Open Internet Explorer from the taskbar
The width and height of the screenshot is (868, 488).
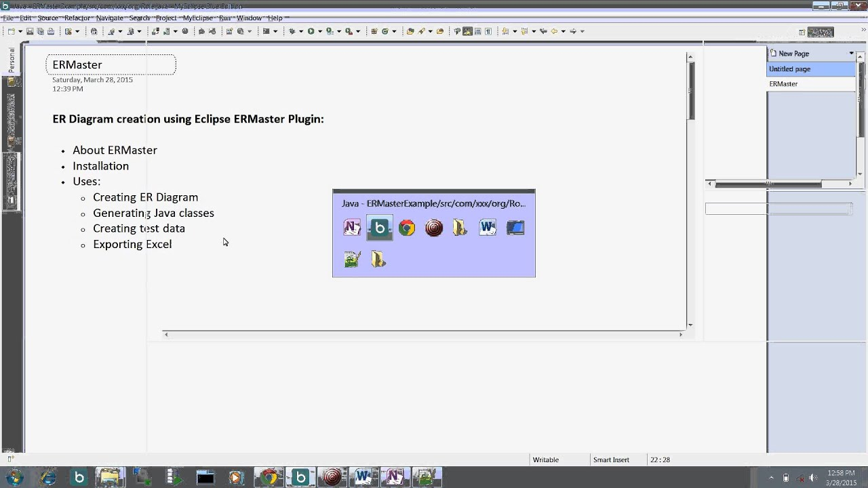click(x=47, y=477)
